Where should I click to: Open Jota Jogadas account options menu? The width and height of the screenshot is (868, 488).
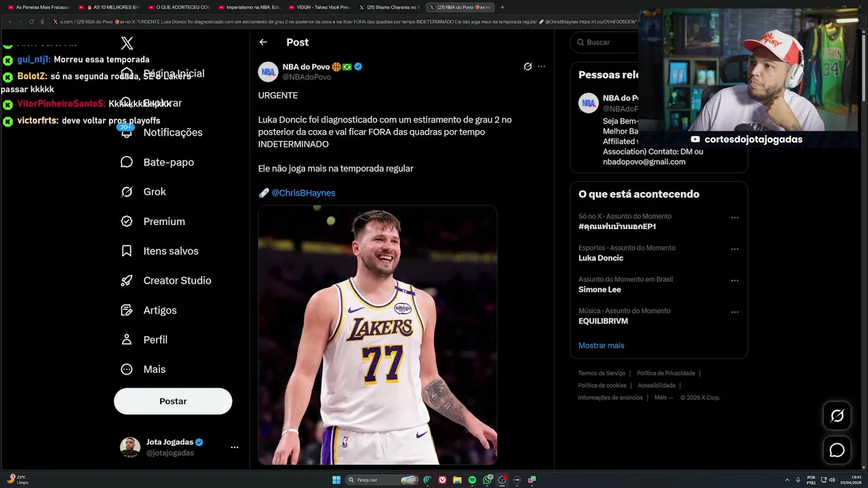234,447
